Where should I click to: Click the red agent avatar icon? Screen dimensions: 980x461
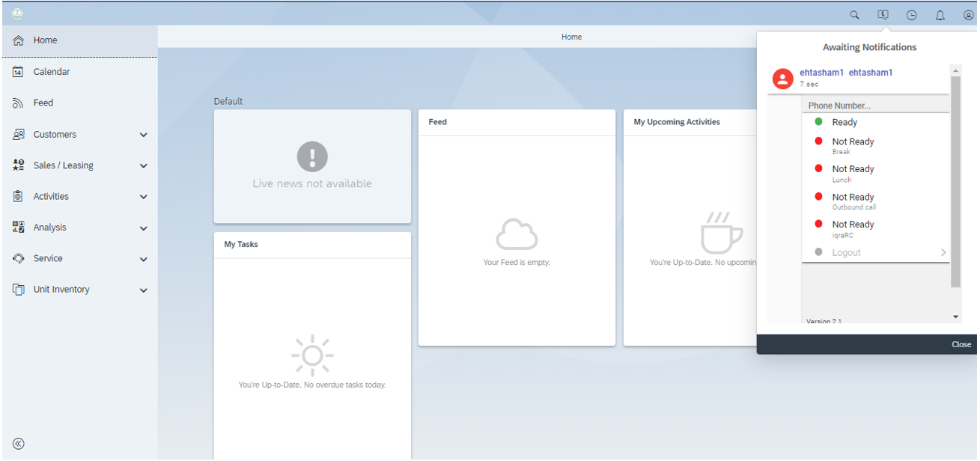click(783, 79)
